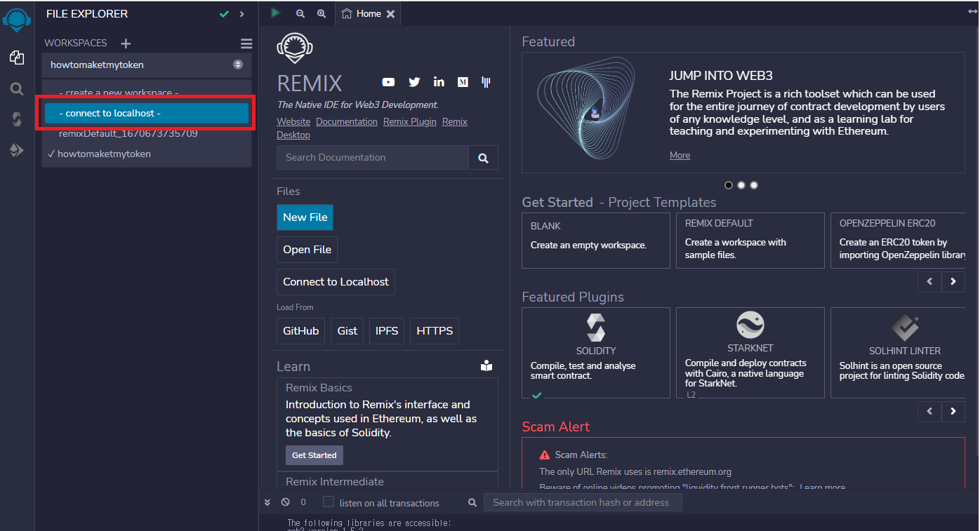
Task: Open Remix YouTube channel icon
Action: (x=388, y=82)
